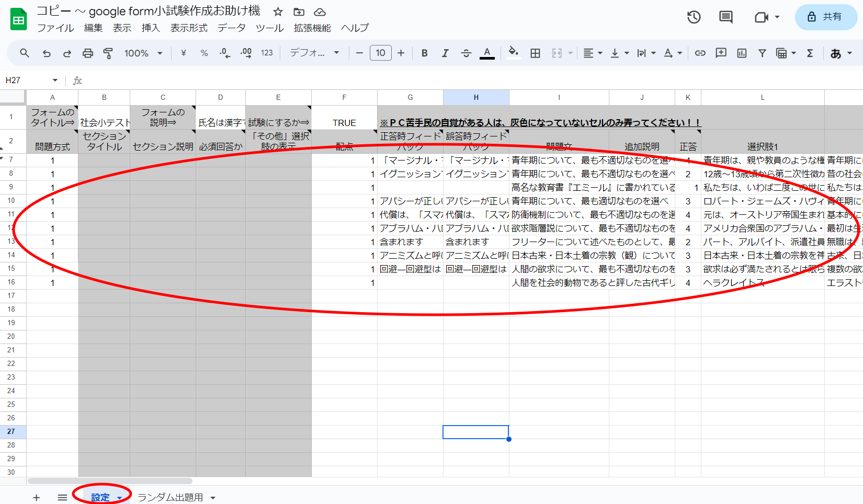
Task: Select column H header
Action: coord(476,97)
